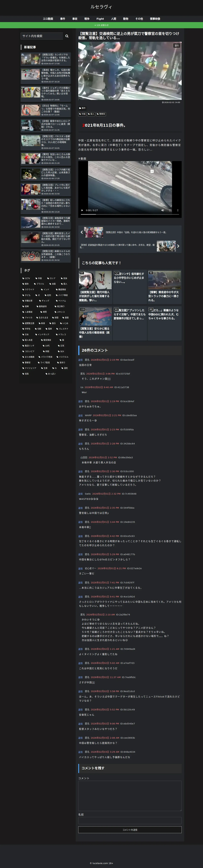This screenshot has height=868, width=203.
Task: Select the ドラレコ tag
Action: 61,334
